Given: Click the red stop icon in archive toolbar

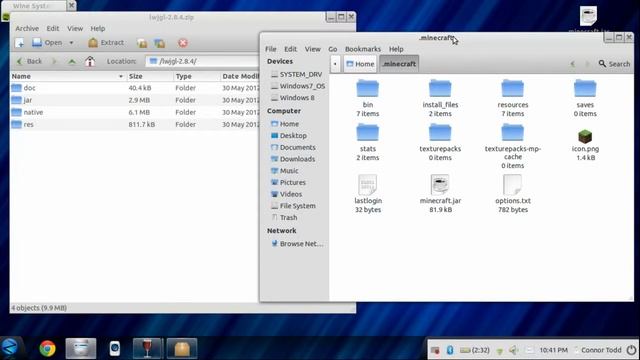Looking at the screenshot, I should coord(183,43).
